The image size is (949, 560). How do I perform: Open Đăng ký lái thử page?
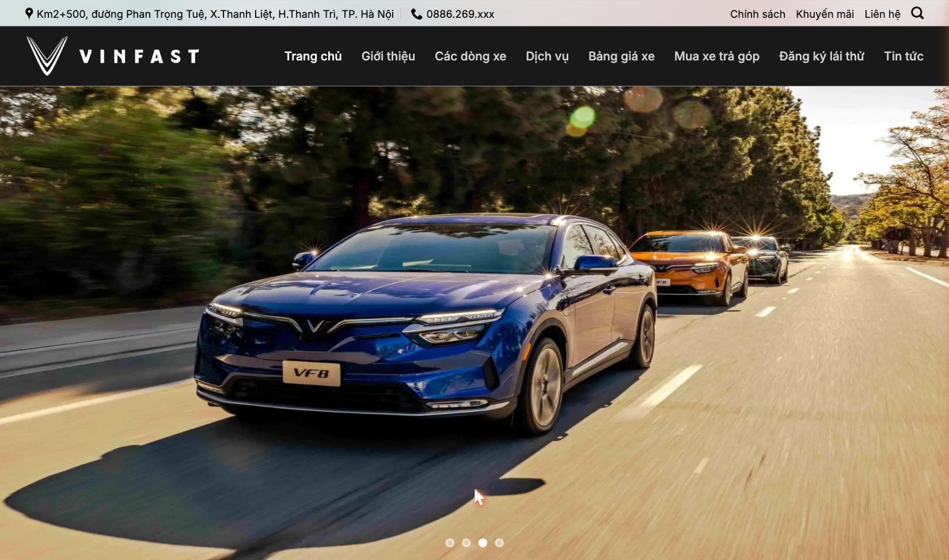[822, 56]
